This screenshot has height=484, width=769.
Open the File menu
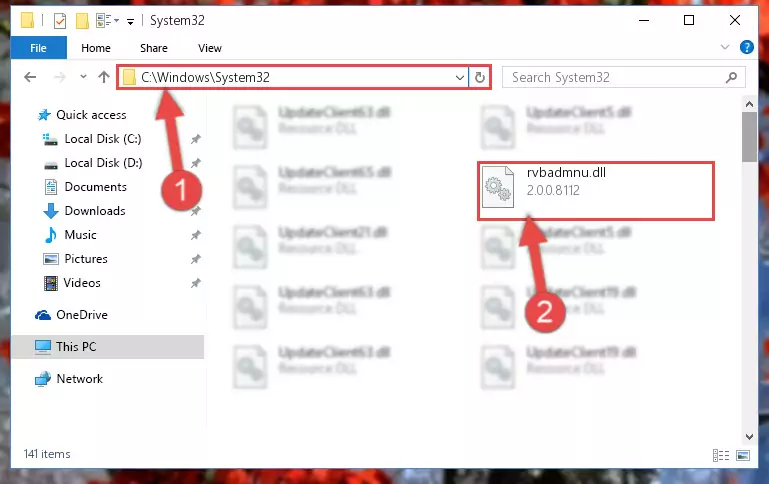click(38, 48)
